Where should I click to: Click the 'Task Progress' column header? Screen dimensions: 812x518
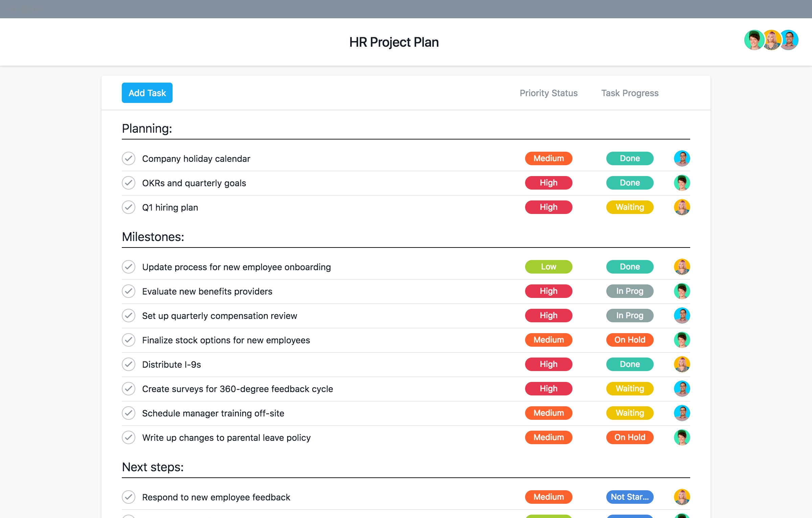coord(630,92)
